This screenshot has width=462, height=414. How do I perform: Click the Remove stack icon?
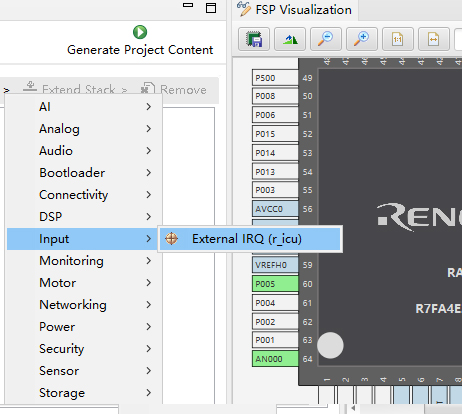[148, 88]
